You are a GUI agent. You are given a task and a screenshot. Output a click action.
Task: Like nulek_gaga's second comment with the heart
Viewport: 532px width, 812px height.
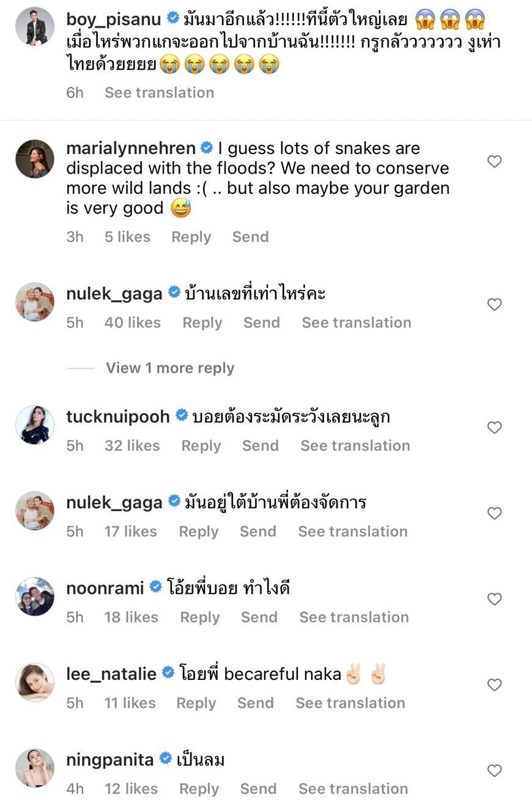[494, 513]
